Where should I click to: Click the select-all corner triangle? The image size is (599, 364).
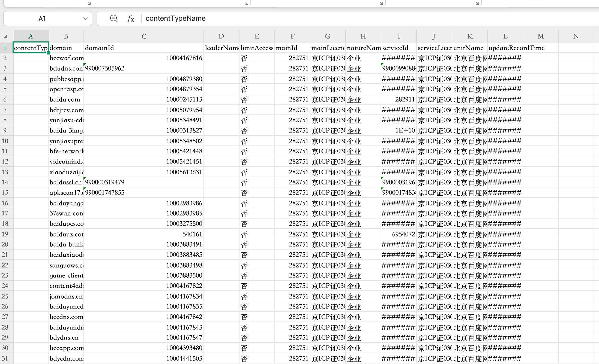point(6,37)
